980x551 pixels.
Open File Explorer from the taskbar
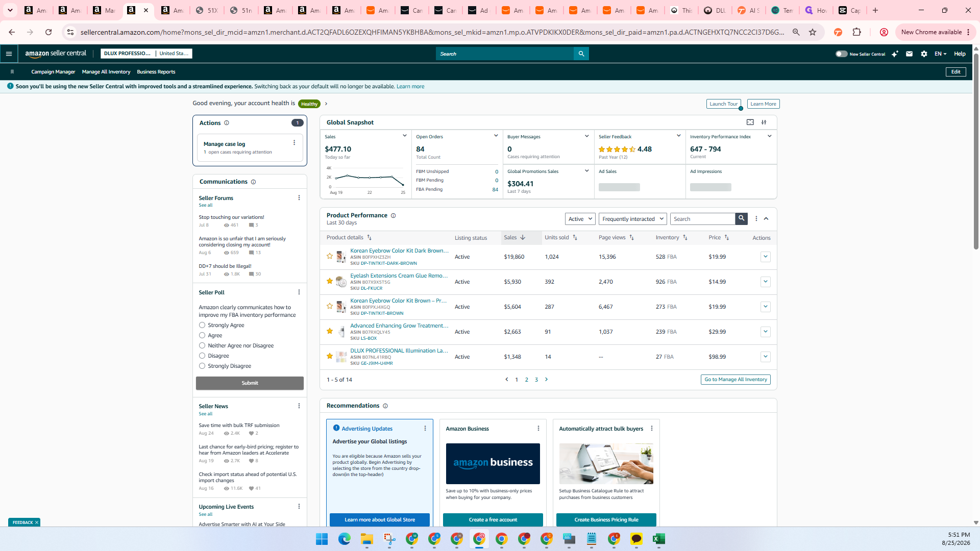coord(367,539)
